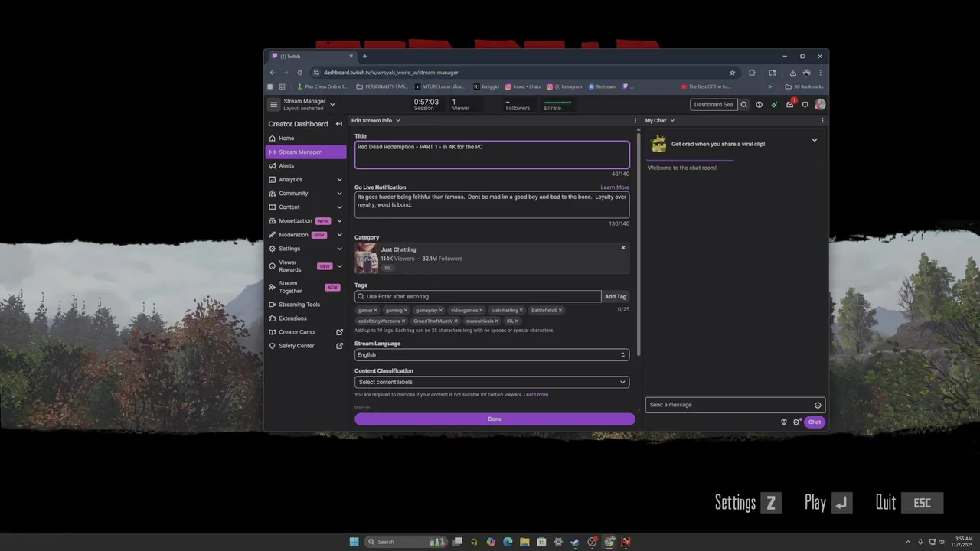Click the green sparkle icon in header

point(774,105)
